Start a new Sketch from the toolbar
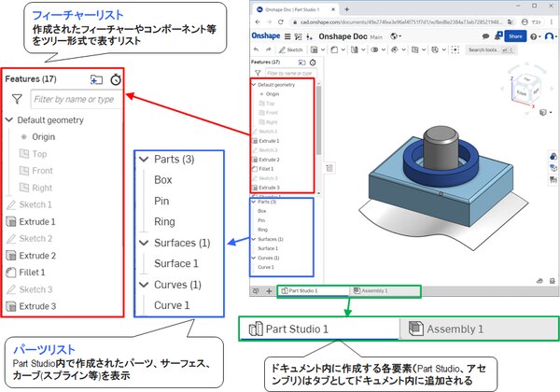The height and width of the screenshot is (392, 560). (290, 49)
